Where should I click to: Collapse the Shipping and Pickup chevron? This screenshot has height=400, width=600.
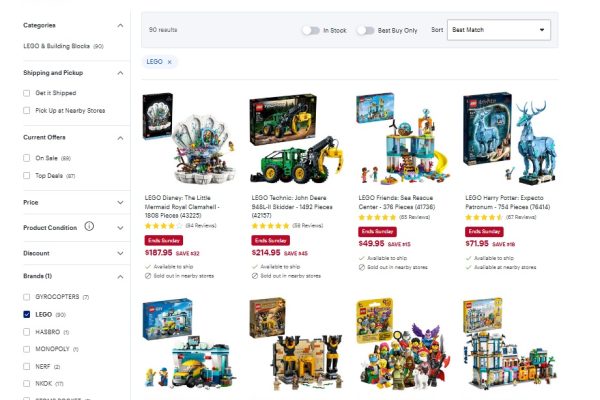click(x=120, y=73)
